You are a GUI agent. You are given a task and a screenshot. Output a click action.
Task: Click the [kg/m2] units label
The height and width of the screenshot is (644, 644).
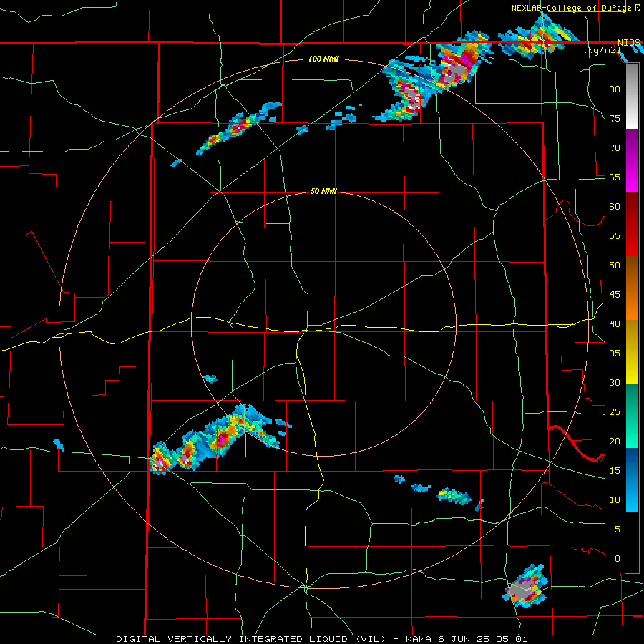tap(602, 50)
